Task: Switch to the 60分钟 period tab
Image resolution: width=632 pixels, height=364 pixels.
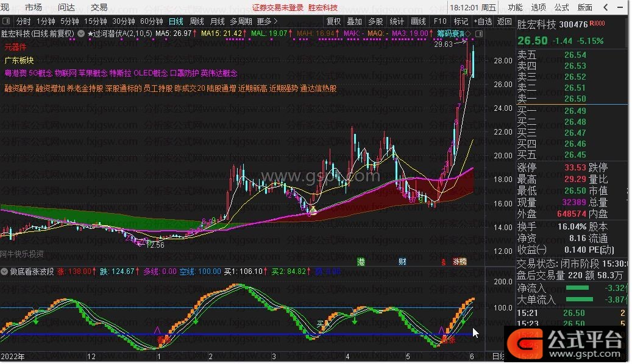Action: (x=152, y=21)
